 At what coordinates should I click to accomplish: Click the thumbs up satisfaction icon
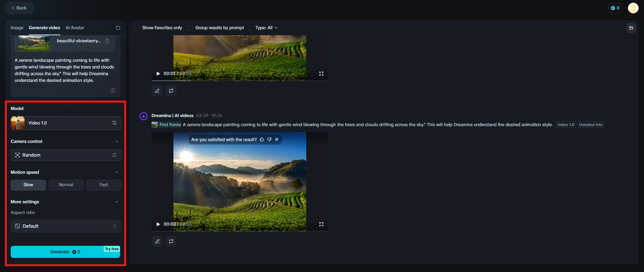tap(262, 140)
